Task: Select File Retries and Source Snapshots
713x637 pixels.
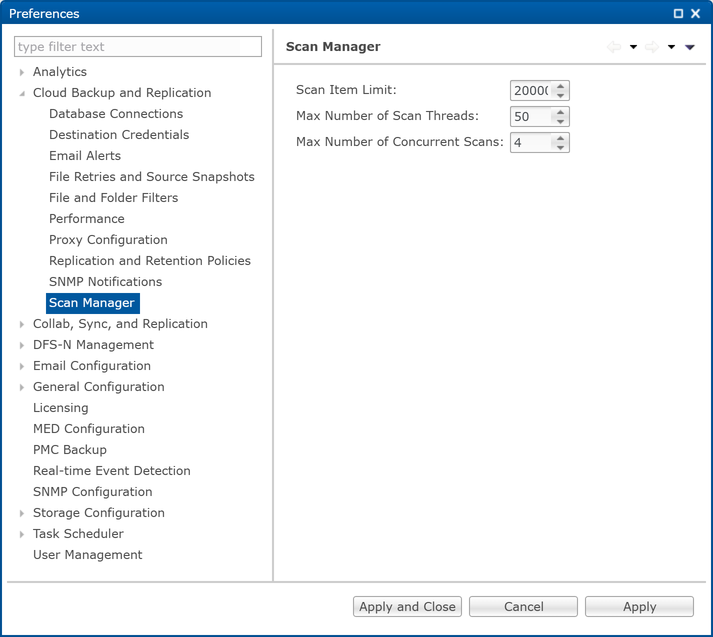Action: [x=152, y=176]
